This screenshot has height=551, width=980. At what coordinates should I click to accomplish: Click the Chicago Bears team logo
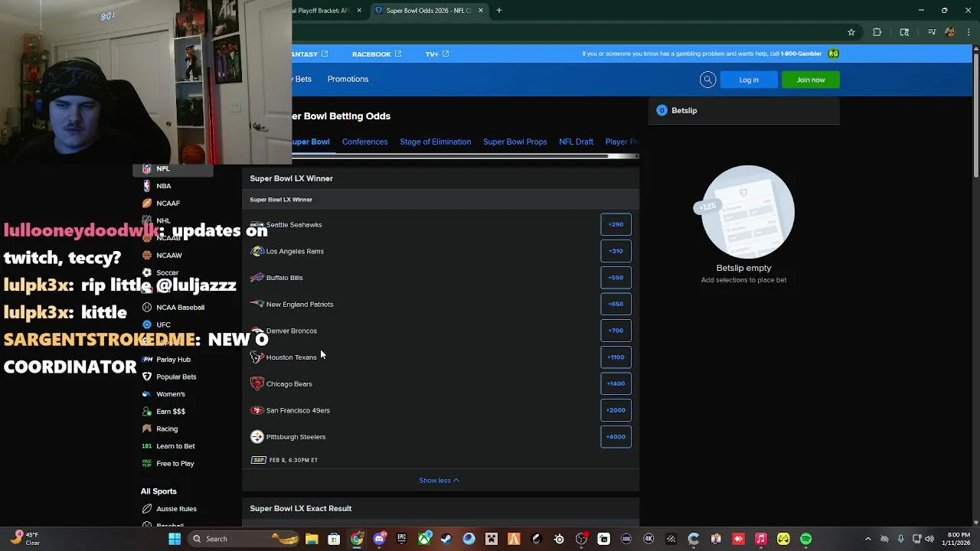click(x=257, y=383)
